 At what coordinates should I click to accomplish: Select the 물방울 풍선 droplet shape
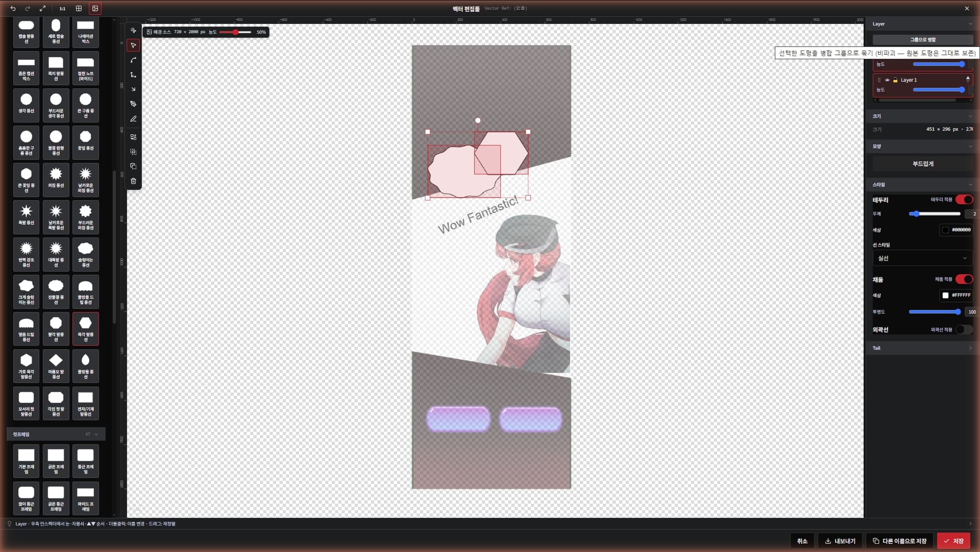pos(85,366)
